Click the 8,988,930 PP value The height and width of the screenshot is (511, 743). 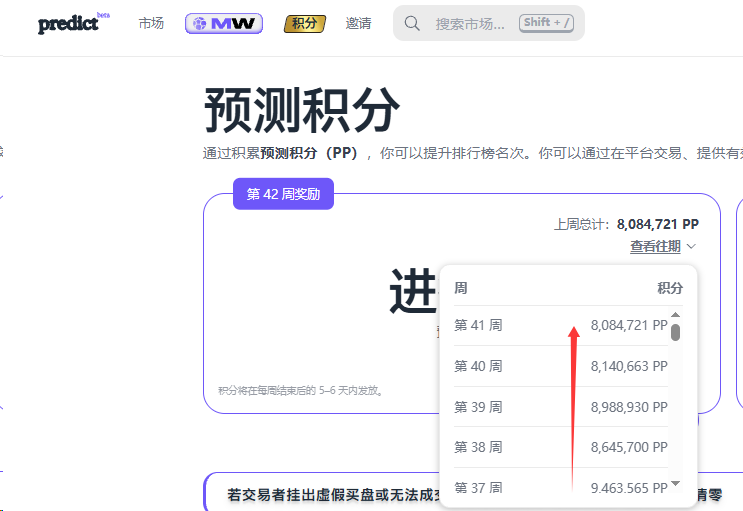pyautogui.click(x=629, y=407)
